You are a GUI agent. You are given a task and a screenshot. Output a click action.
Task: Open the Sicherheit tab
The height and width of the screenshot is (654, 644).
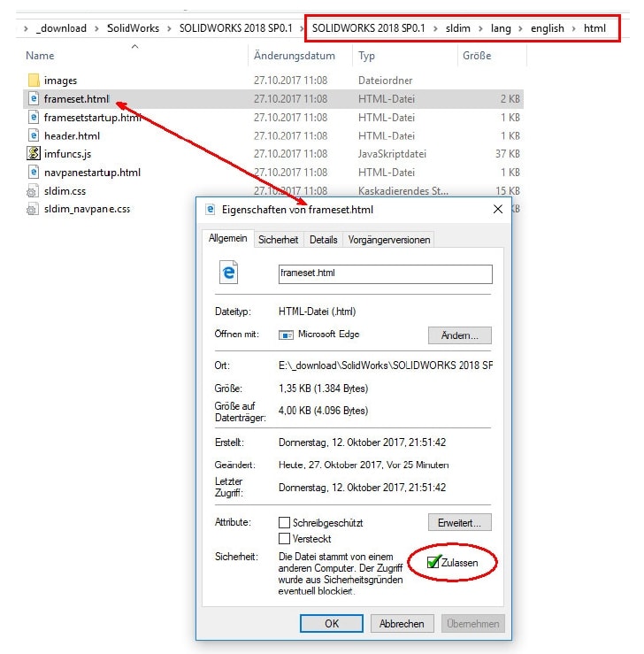coord(278,240)
